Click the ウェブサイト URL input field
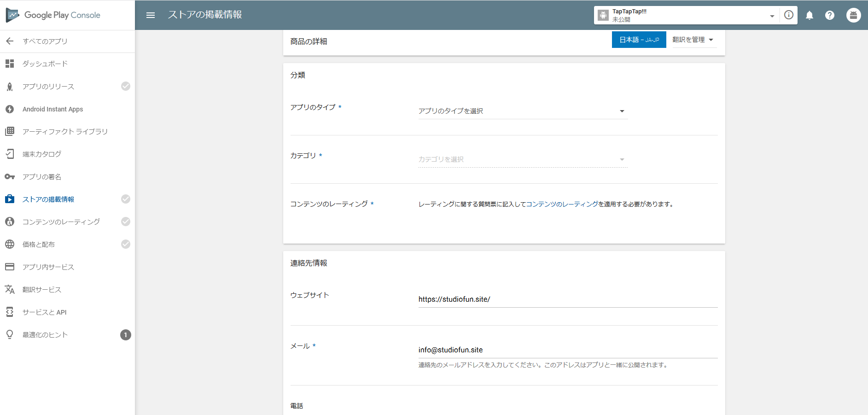The height and width of the screenshot is (415, 868). [568, 299]
